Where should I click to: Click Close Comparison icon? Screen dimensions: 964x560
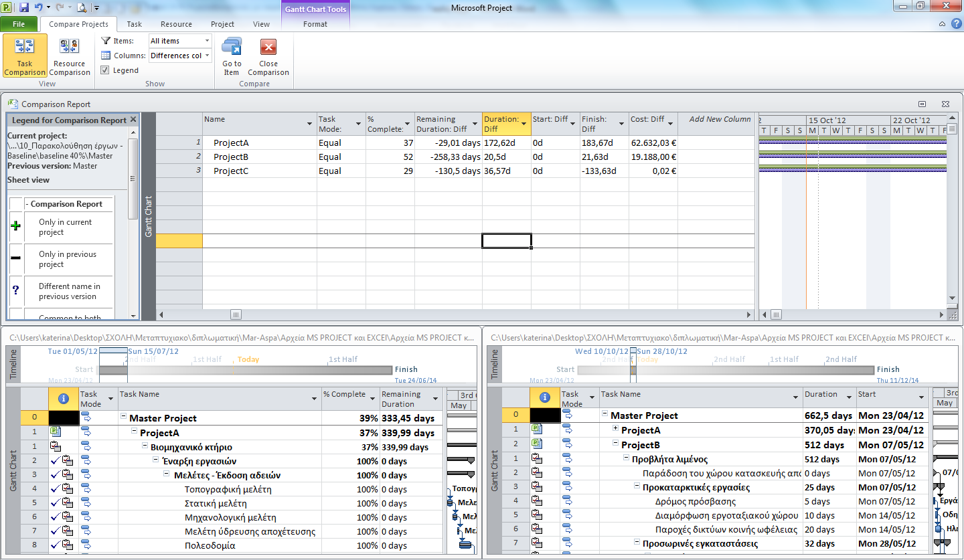point(268,47)
